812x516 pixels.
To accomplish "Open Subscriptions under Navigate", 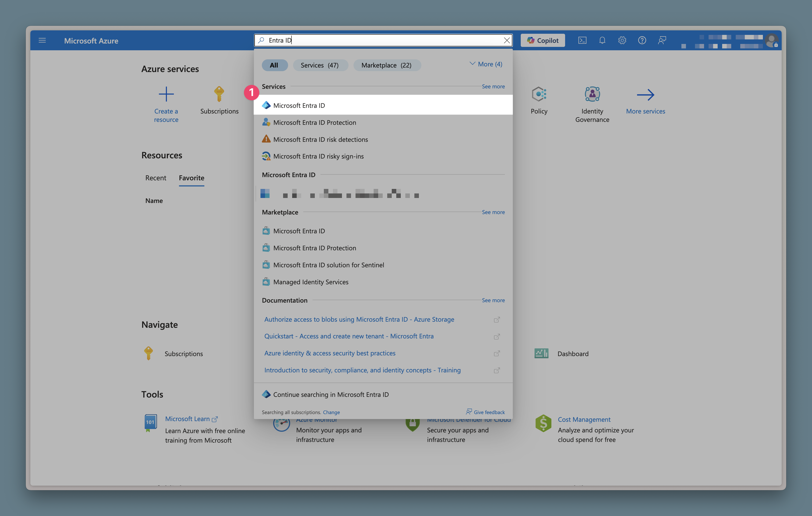I will tap(184, 354).
